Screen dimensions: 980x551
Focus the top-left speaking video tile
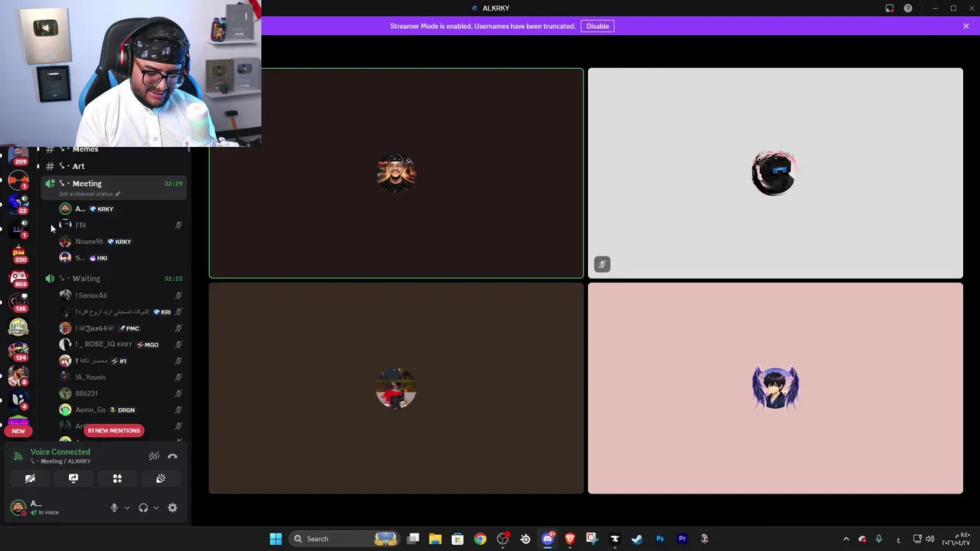click(x=396, y=173)
